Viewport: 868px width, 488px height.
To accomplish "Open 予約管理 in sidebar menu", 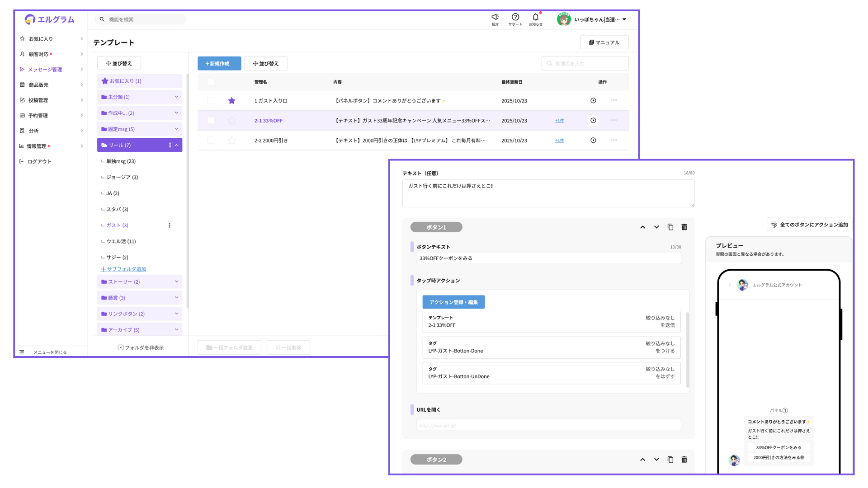I will pyautogui.click(x=38, y=116).
